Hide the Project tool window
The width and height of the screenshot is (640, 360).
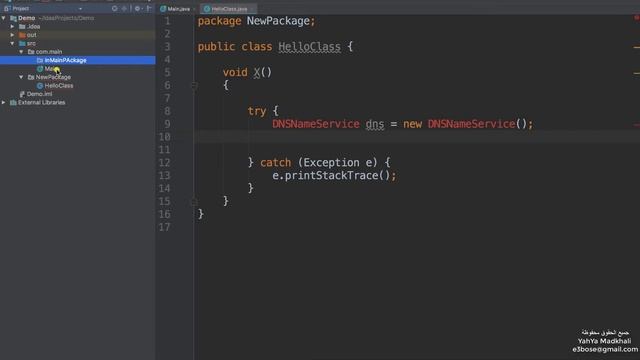click(149, 8)
